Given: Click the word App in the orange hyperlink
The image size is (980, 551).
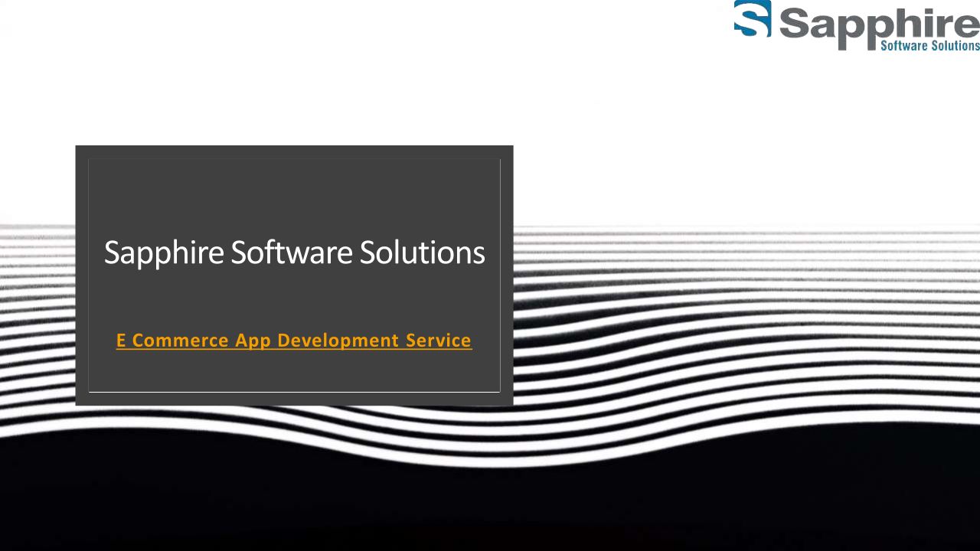Looking at the screenshot, I should (x=253, y=341).
